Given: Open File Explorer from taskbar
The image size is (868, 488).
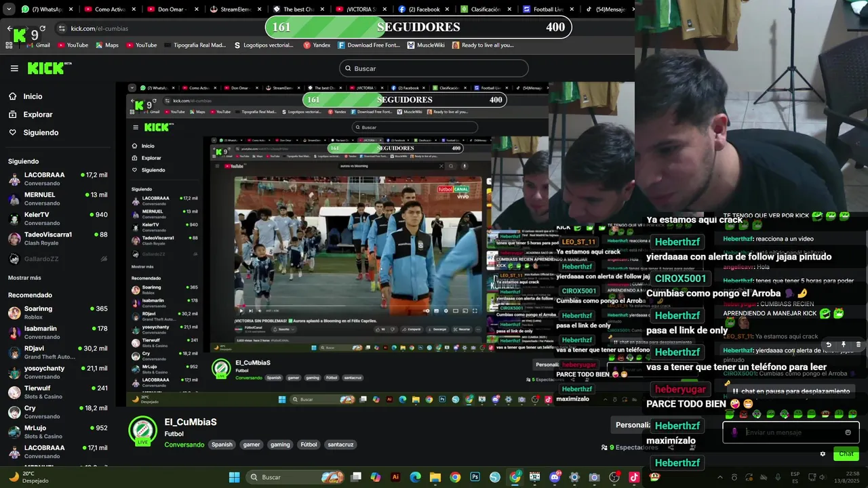Looking at the screenshot, I should click(435, 477).
